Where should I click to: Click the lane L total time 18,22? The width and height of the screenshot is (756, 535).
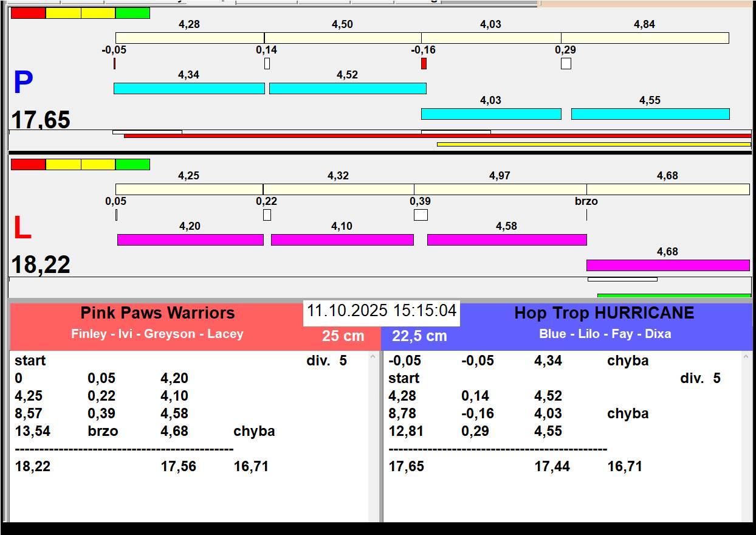pos(41,264)
